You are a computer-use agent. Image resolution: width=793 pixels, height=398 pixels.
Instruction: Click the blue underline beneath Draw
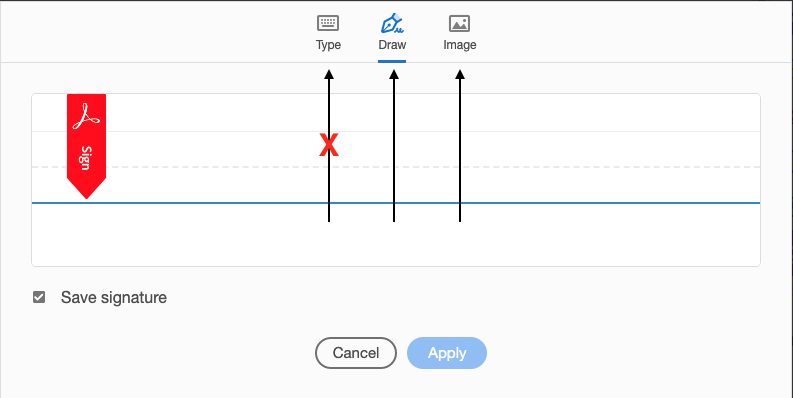pyautogui.click(x=392, y=61)
